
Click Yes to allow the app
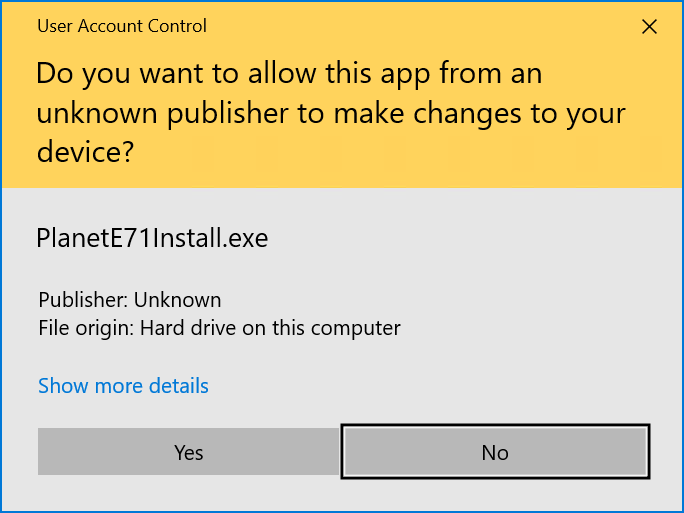pyautogui.click(x=188, y=451)
